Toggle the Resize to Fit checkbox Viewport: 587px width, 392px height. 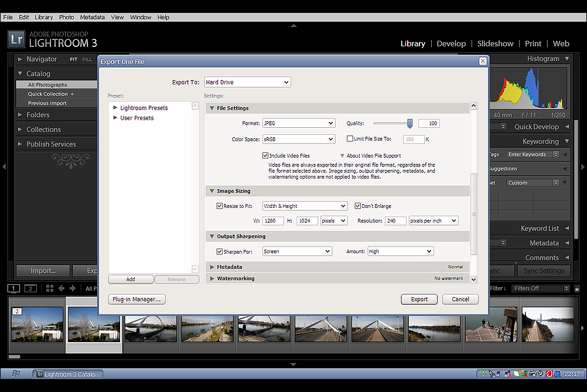[x=220, y=206]
